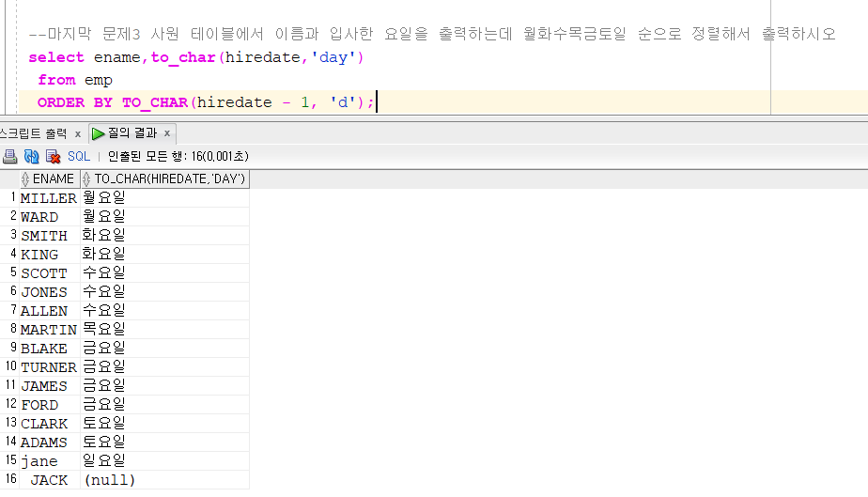Click 일요일 cell in jane row

165,461
